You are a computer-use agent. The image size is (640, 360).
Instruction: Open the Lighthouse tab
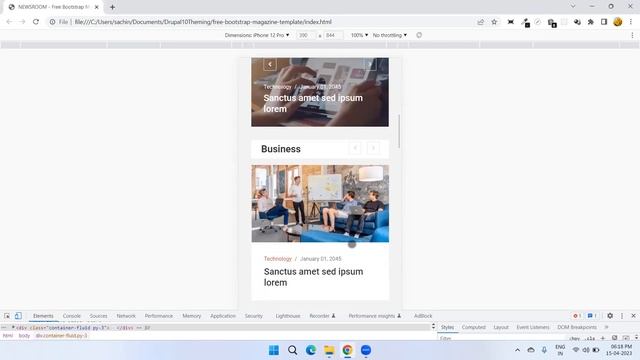click(x=288, y=316)
